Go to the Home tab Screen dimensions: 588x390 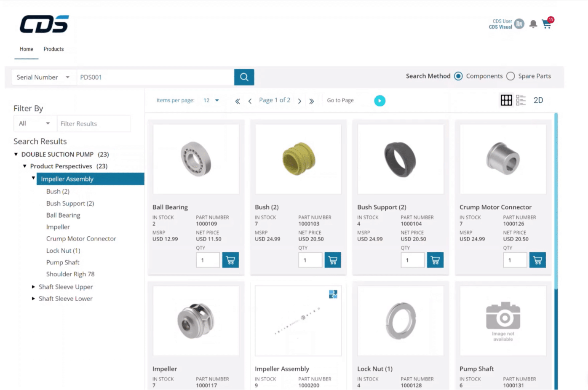coord(26,49)
